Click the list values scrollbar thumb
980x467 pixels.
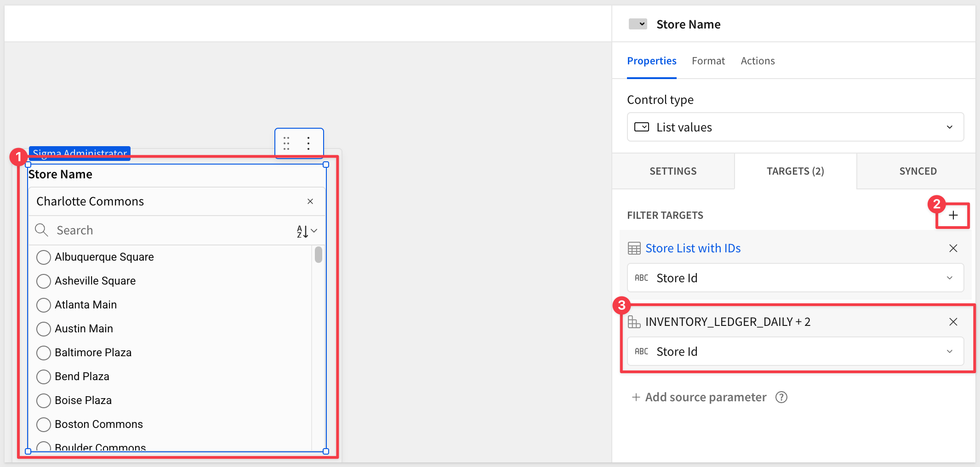tap(318, 255)
